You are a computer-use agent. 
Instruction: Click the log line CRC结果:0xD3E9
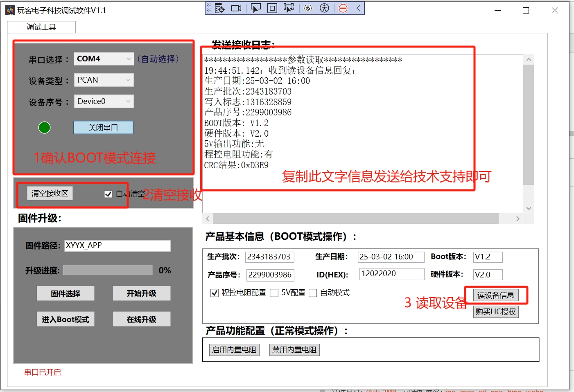coord(236,165)
